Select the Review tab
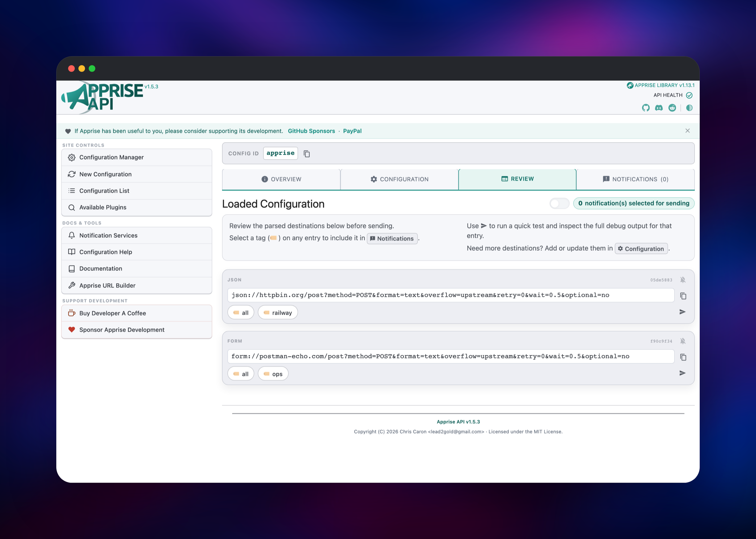Screen dimensions: 756x539 [517, 179]
